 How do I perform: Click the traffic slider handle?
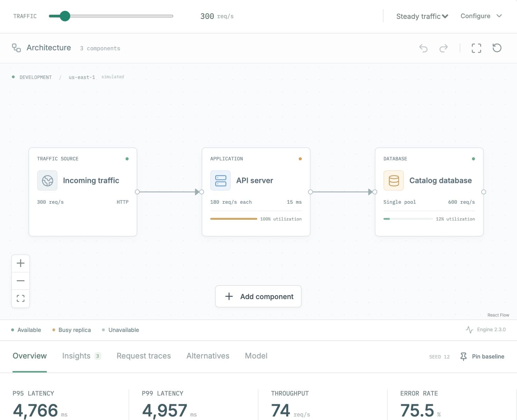click(65, 16)
